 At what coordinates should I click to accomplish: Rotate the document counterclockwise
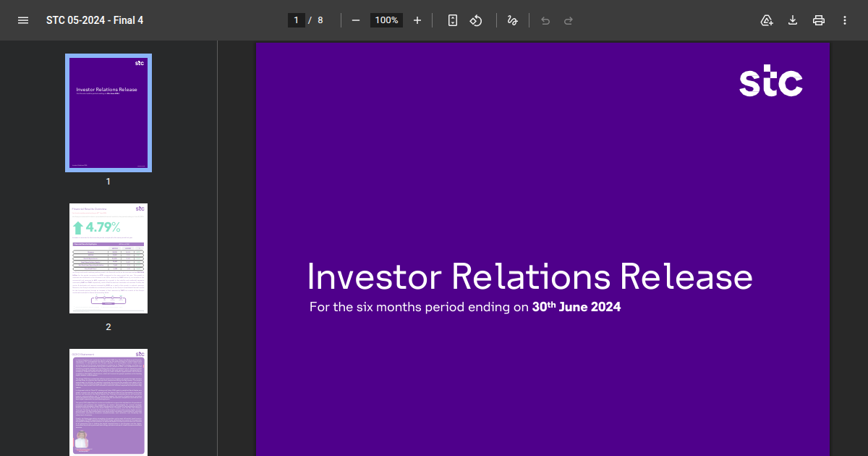[476, 20]
